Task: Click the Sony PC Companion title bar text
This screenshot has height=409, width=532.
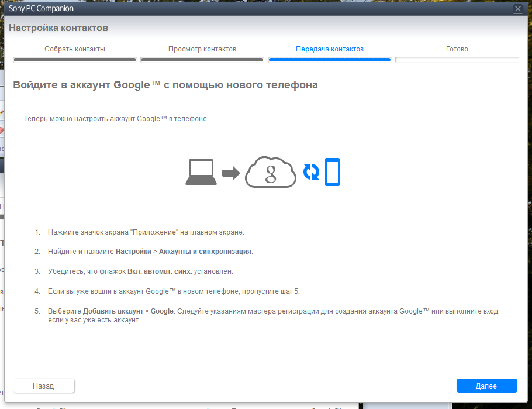Action: pos(41,9)
